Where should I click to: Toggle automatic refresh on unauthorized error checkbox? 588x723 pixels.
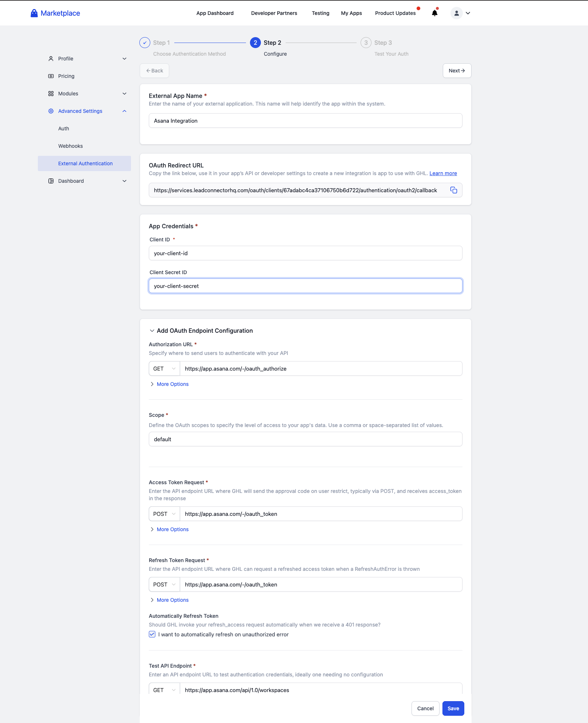pyautogui.click(x=152, y=634)
